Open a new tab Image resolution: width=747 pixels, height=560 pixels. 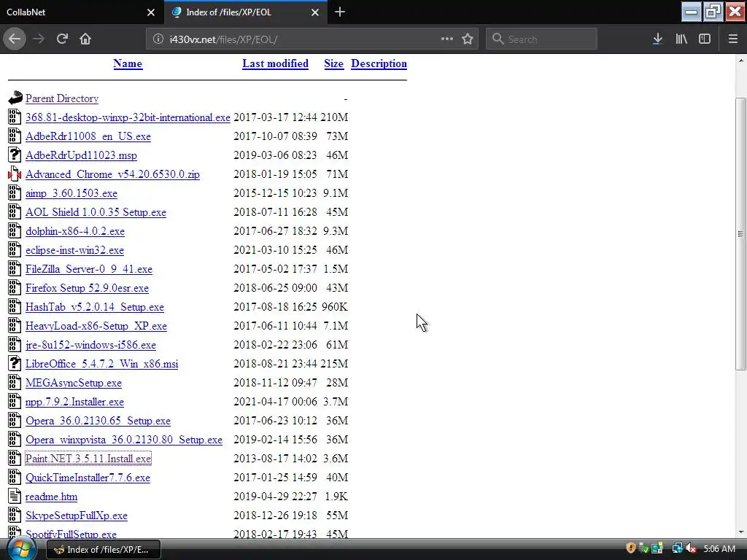pyautogui.click(x=340, y=12)
